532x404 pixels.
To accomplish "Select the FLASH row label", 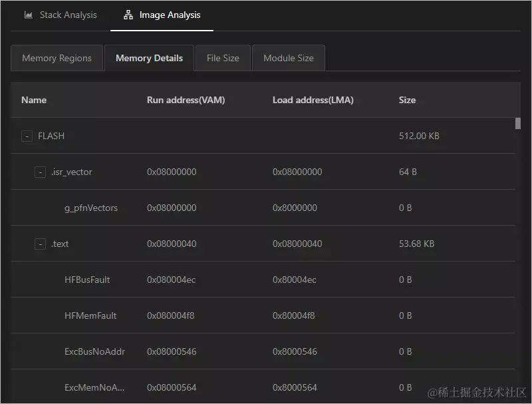I will point(51,136).
